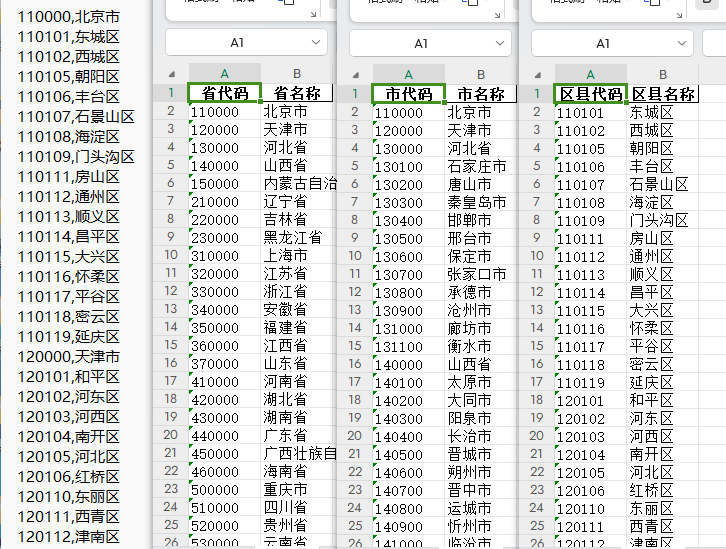Select row 18 header in district sheet
The image size is (726, 549).
[537, 400]
